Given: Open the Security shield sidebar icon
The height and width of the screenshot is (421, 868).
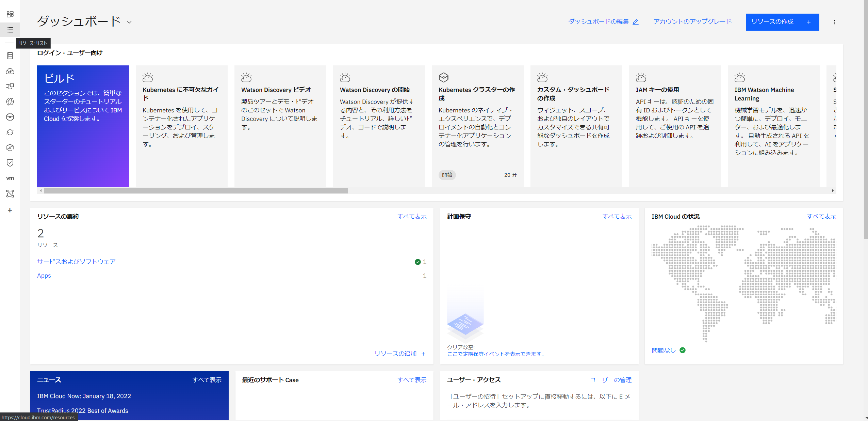Looking at the screenshot, I should tap(10, 163).
